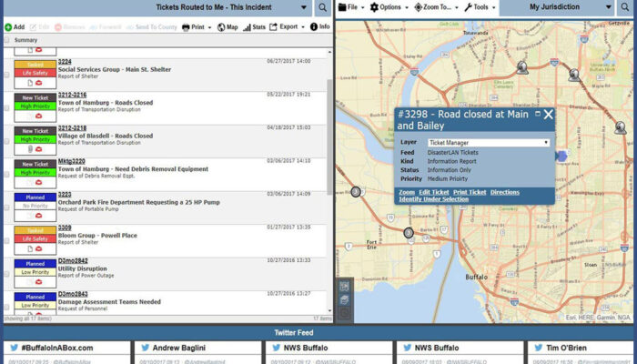
Task: Toggle the select-all checkbox beside Summary
Action: coord(6,41)
